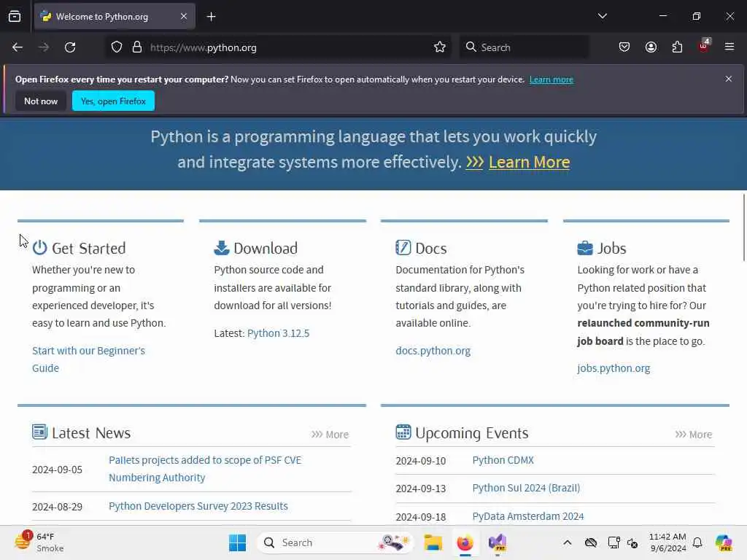Click the Not now button
The width and height of the screenshot is (747, 560).
click(41, 101)
